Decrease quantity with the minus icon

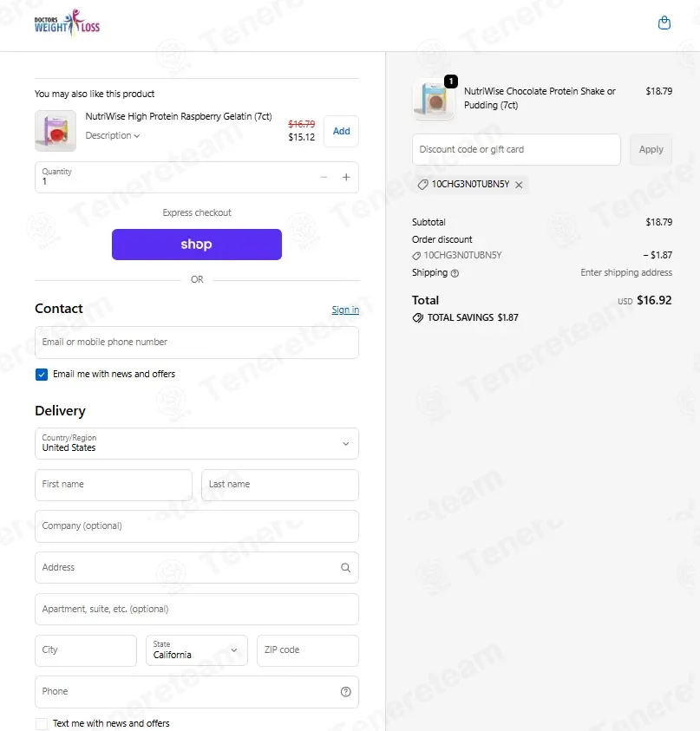[x=324, y=177]
